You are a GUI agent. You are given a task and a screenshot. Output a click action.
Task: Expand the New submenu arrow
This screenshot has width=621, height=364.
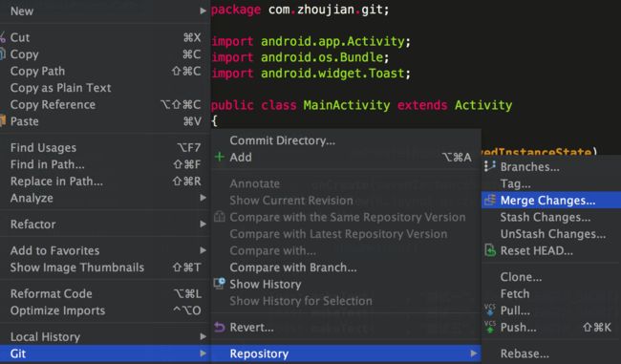pyautogui.click(x=203, y=11)
